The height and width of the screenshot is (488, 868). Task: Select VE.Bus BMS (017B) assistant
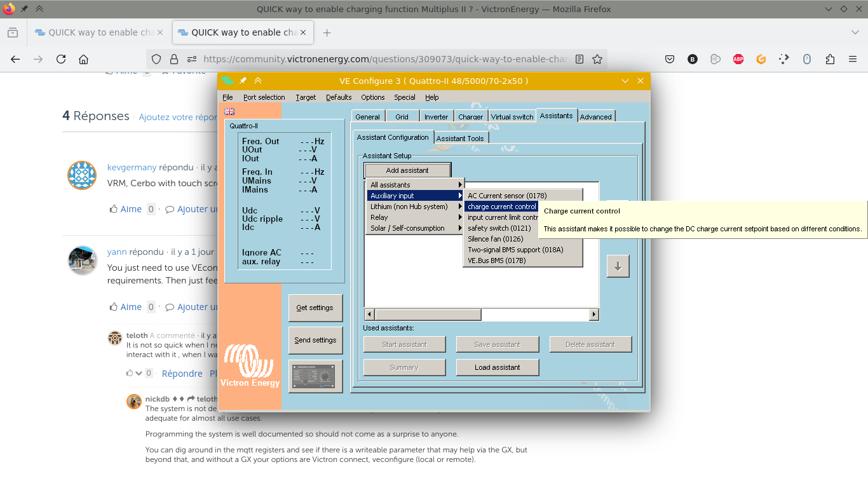(523, 261)
